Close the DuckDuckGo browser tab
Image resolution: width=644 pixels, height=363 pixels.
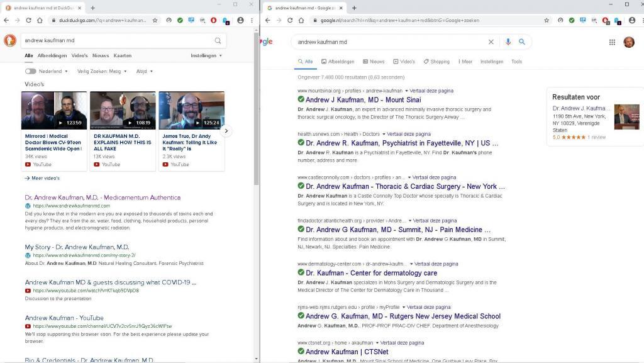pos(80,8)
